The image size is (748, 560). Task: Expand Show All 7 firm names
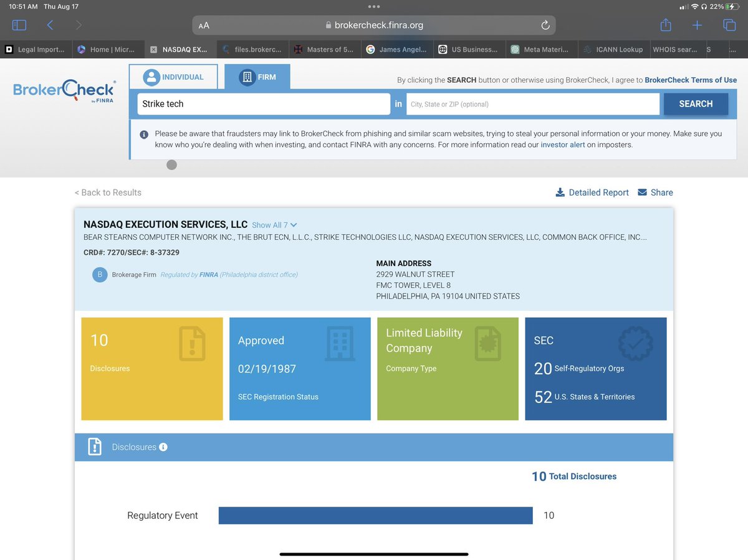pyautogui.click(x=274, y=225)
